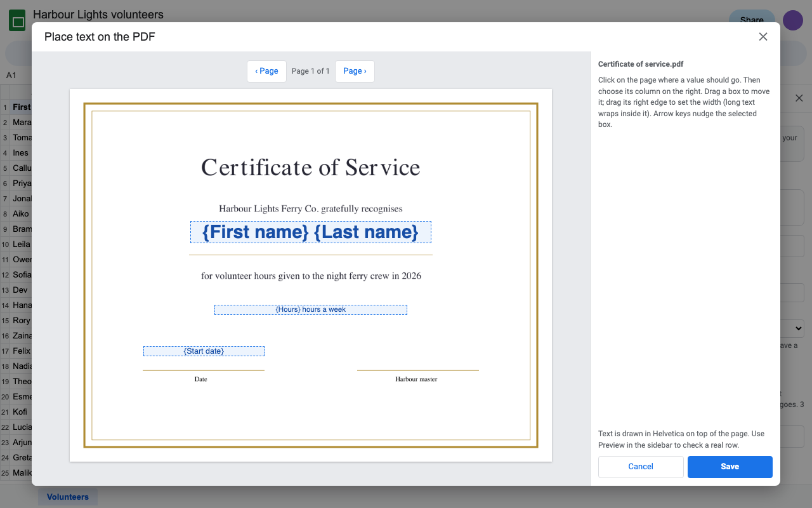Click the Dev cell in the spreadsheet
The height and width of the screenshot is (508, 812).
point(21,290)
